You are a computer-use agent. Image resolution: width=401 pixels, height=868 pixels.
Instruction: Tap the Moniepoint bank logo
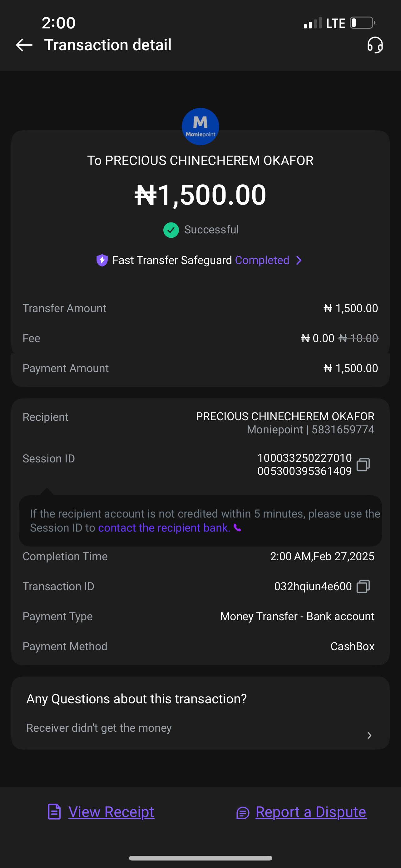200,126
